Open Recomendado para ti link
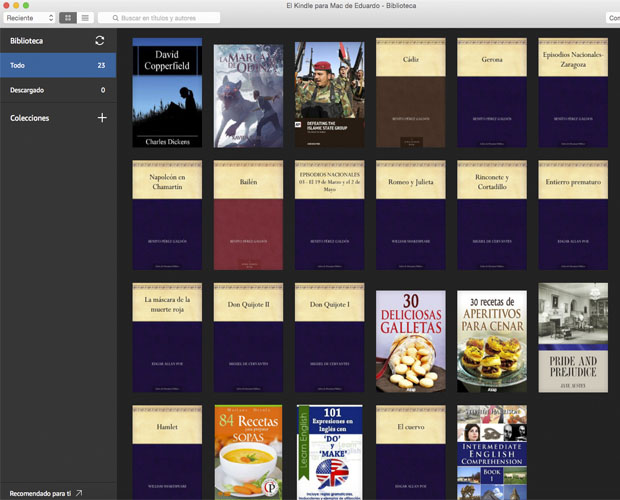The height and width of the screenshot is (500, 620). [x=45, y=493]
